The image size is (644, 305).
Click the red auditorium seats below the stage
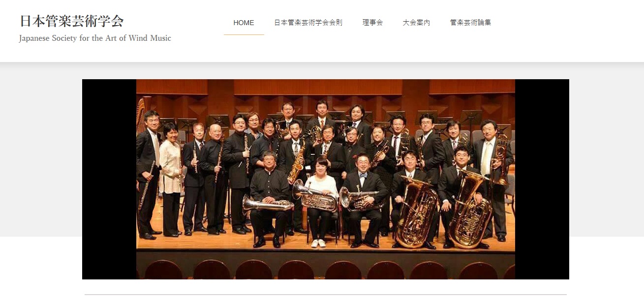(326, 270)
